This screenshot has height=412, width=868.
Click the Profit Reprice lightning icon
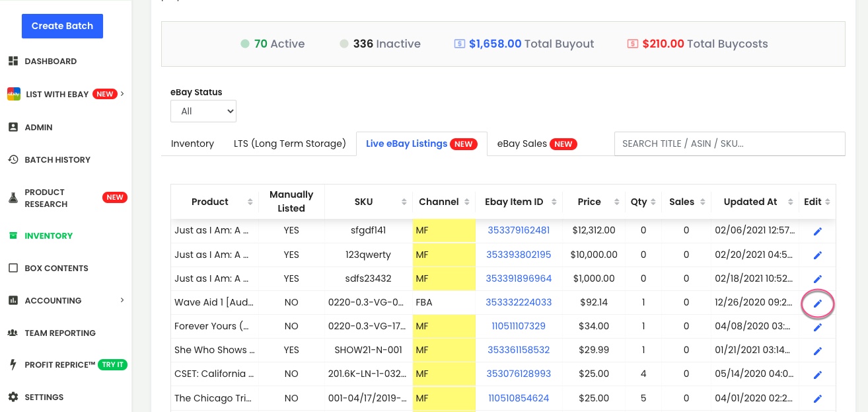pos(13,364)
